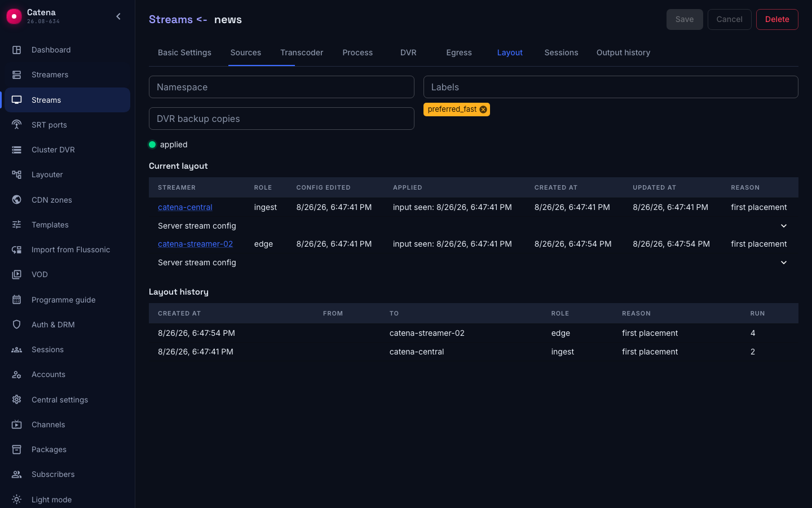The image size is (812, 508).
Task: Click the Auth & DRM shield icon
Action: click(17, 325)
